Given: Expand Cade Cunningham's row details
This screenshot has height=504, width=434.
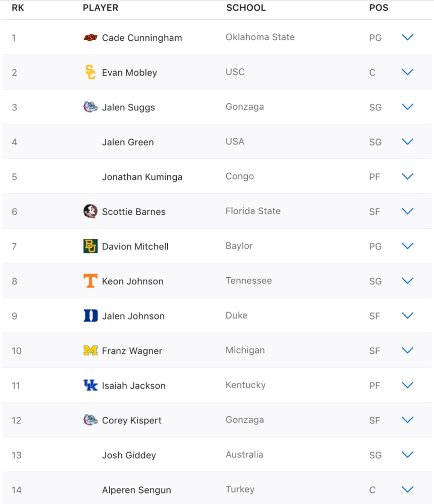Looking at the screenshot, I should pyautogui.click(x=407, y=37).
